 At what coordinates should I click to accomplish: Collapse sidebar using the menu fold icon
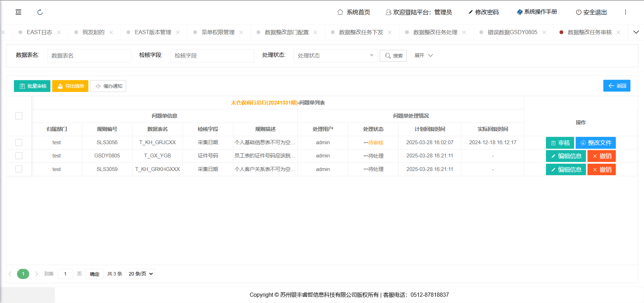pos(18,12)
